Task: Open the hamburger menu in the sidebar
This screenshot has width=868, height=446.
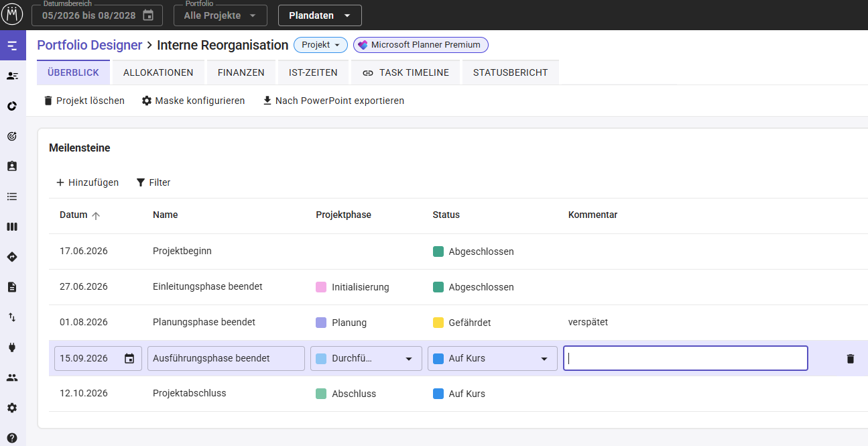Action: 12,46
